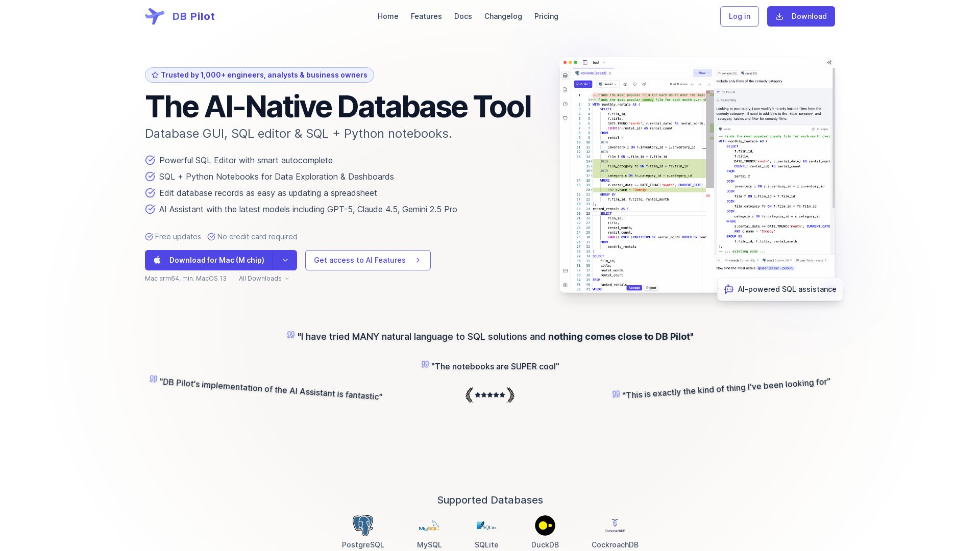The height and width of the screenshot is (551, 980).
Task: Click the MySQL dolphin logo
Action: click(429, 526)
